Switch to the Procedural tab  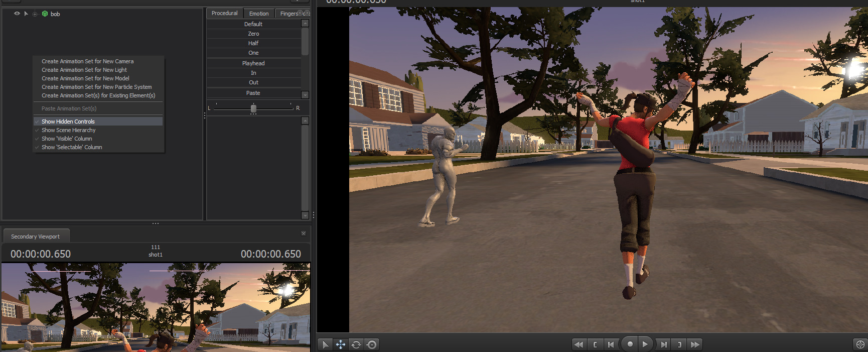(225, 13)
